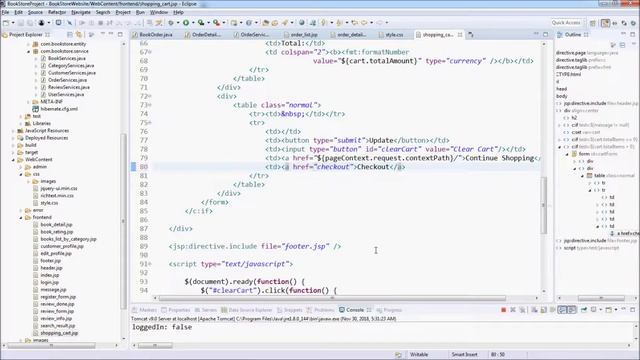
Task: Open the Markers tab in bottom panel
Action: click(x=145, y=310)
